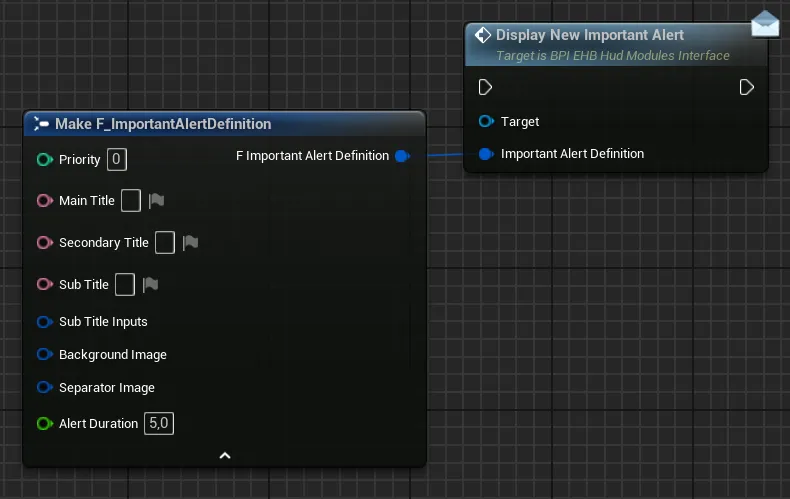Viewport: 790px width, 499px height.
Task: Click the Sub Title Inputs pin
Action: tap(45, 322)
